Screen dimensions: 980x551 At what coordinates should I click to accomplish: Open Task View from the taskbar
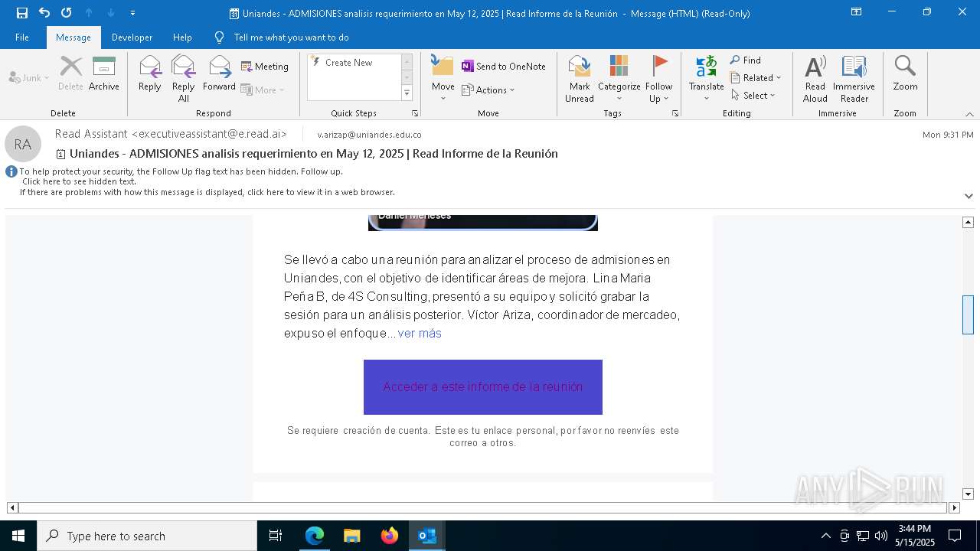276,536
